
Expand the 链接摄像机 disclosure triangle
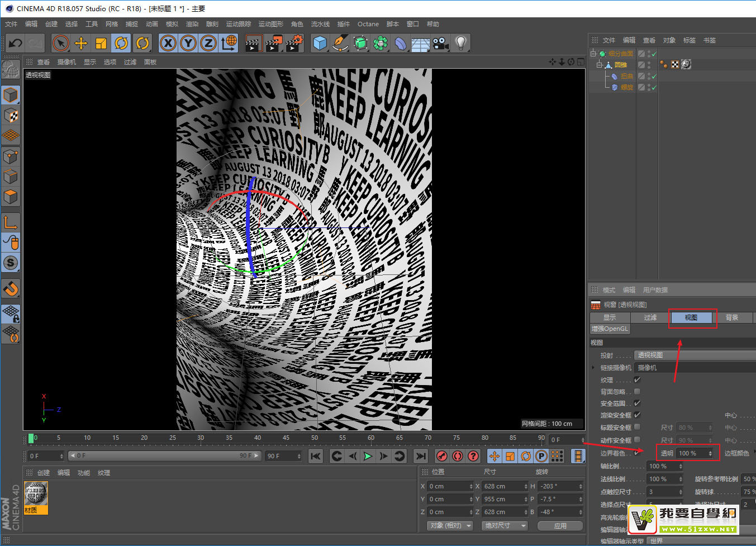[593, 368]
